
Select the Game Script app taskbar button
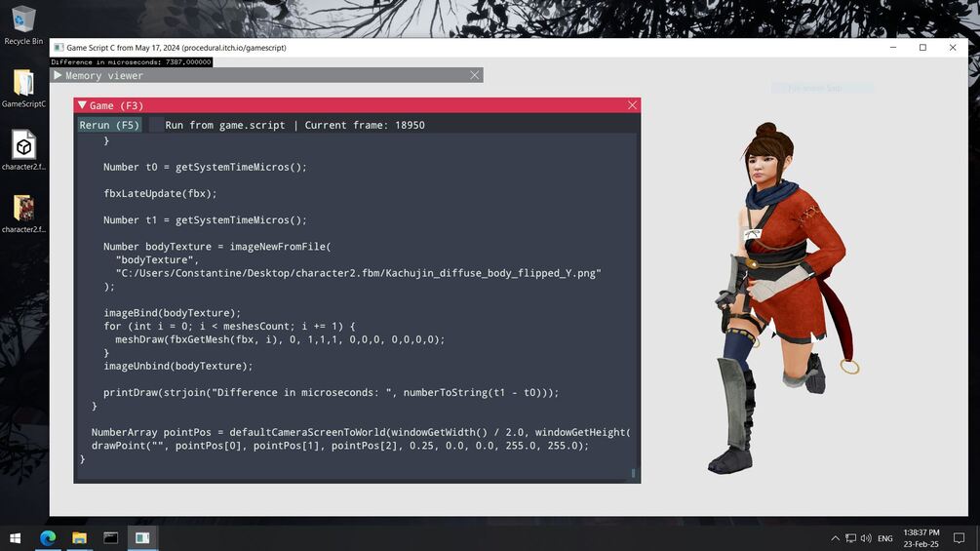[142, 538]
